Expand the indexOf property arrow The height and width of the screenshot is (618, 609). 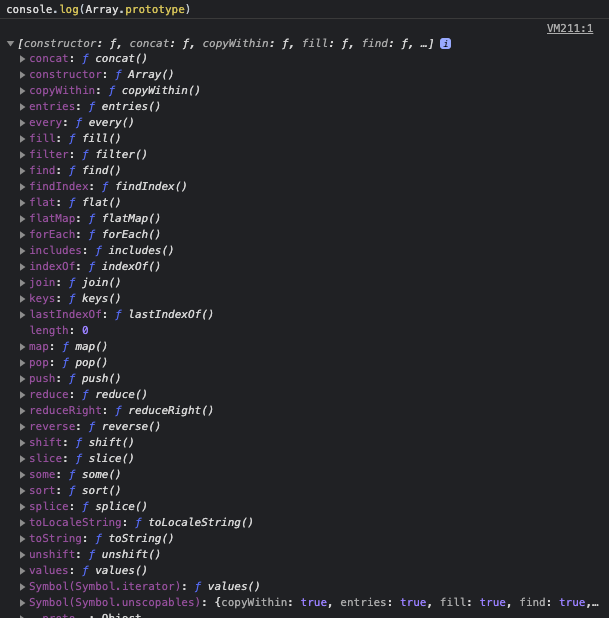(22, 267)
